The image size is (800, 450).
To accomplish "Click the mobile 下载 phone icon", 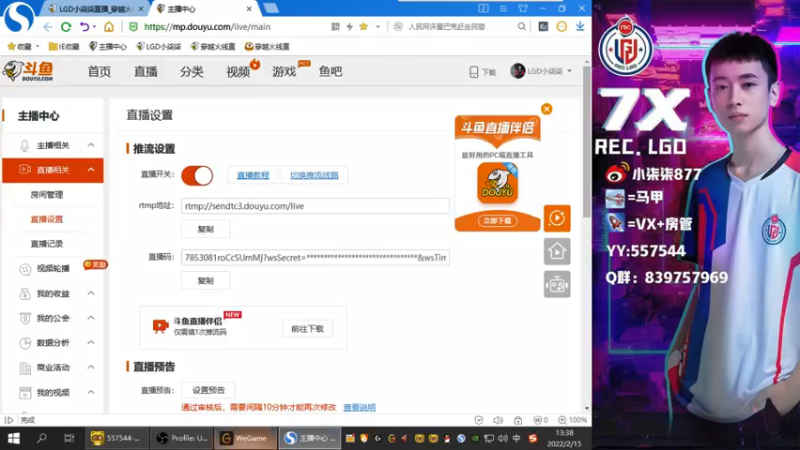I will 473,72.
